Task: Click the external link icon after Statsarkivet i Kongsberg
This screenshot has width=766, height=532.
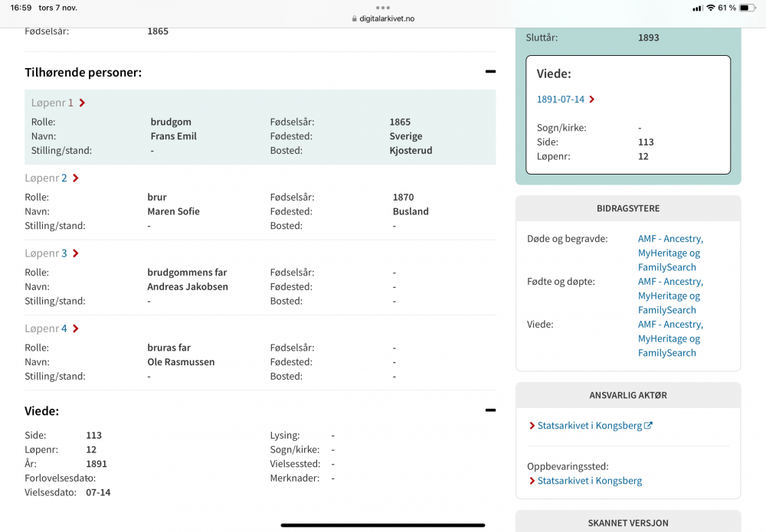Action: tap(648, 426)
